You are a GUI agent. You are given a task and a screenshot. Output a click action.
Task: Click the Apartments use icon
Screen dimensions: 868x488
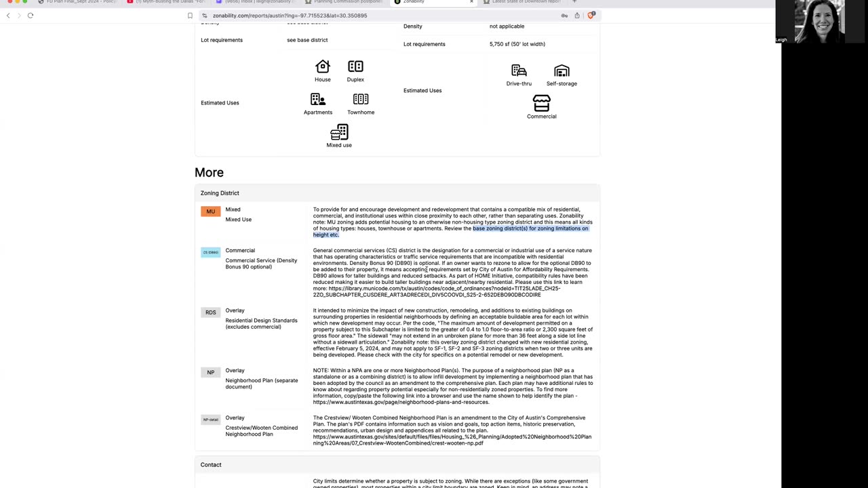318,100
